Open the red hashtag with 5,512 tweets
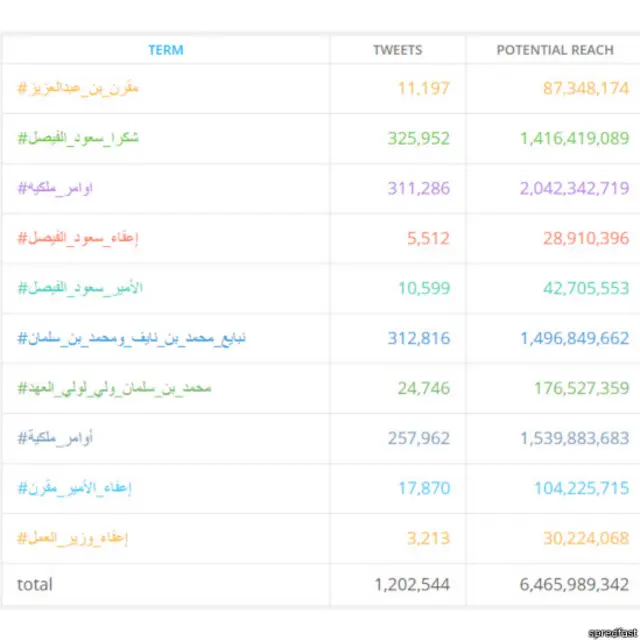This screenshot has width=640, height=640. click(x=78, y=238)
